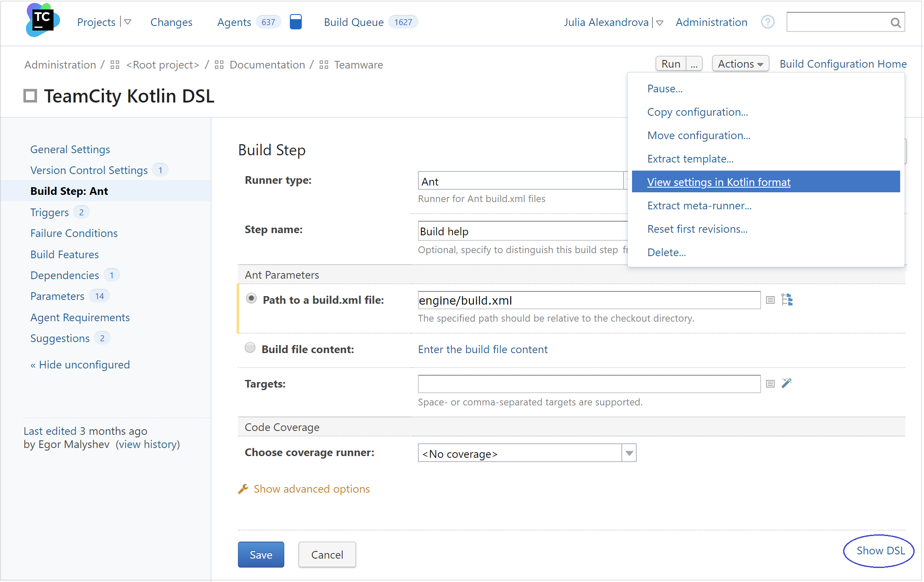Click the 'Delete...' menu option
This screenshot has height=582, width=924.
[x=667, y=252]
